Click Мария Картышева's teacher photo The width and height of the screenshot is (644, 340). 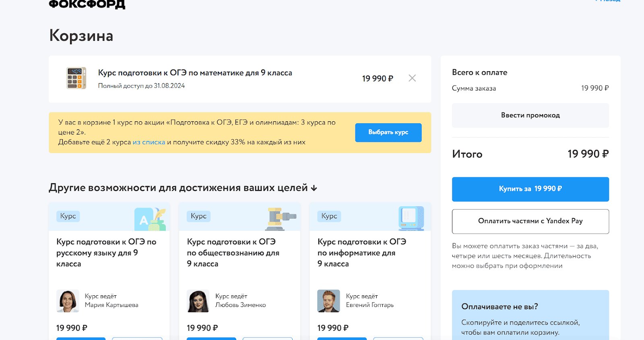[x=68, y=301]
